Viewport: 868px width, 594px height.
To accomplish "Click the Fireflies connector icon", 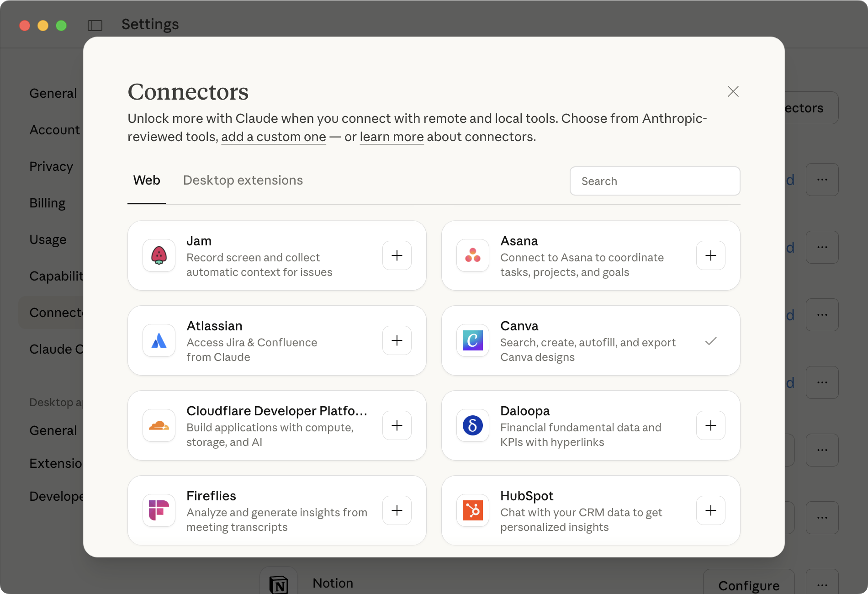I will [x=159, y=510].
